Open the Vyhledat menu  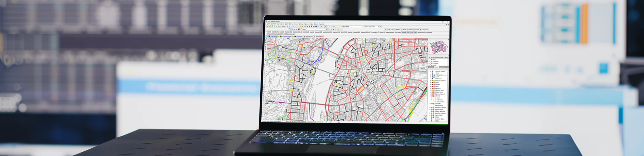pos(273,24)
